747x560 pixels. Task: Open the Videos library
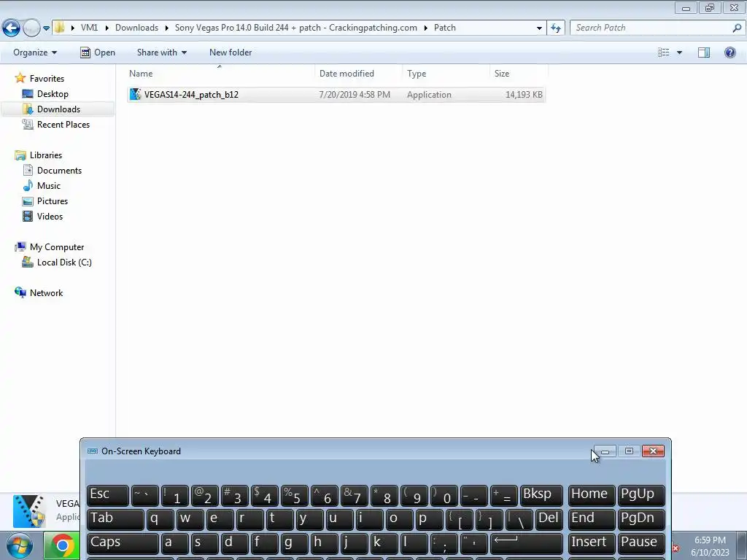click(50, 216)
